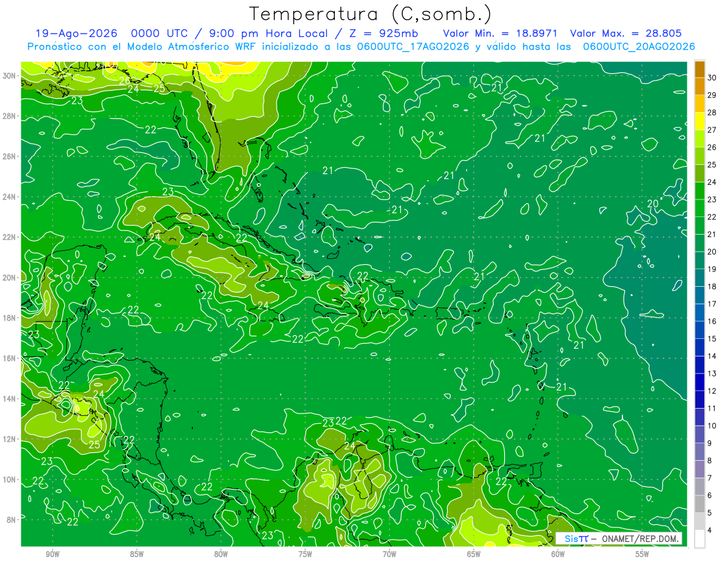Click the "26" contour label on the map

pyautogui.click(x=124, y=81)
